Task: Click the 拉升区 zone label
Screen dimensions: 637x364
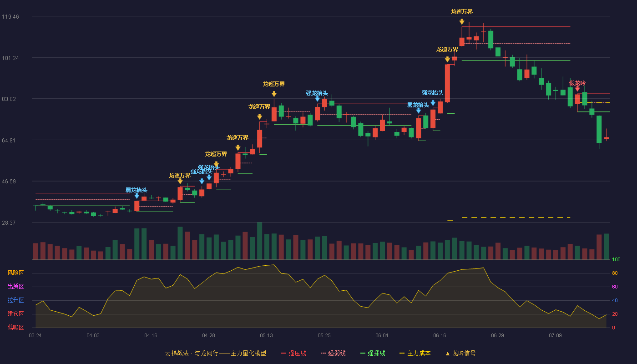Action: pyautogui.click(x=15, y=300)
